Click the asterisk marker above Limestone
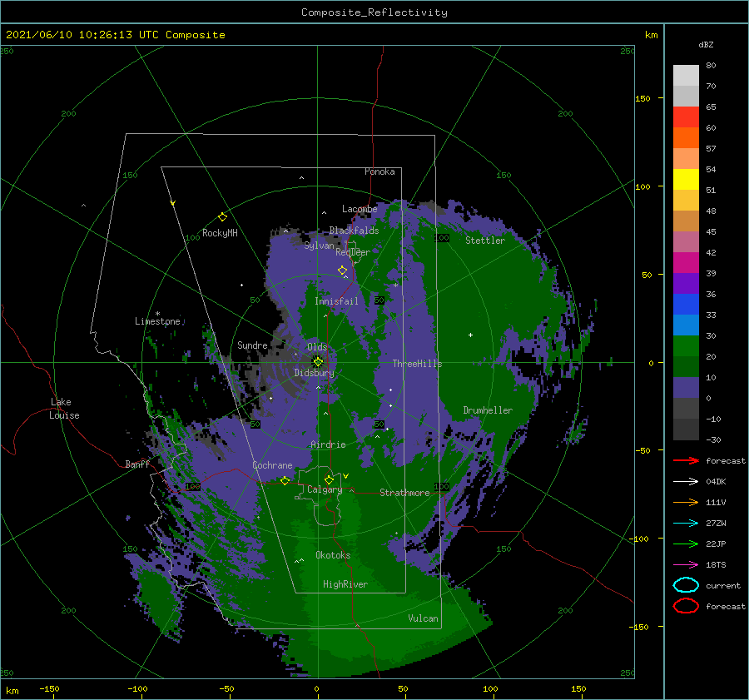The image size is (749, 700). (157, 314)
